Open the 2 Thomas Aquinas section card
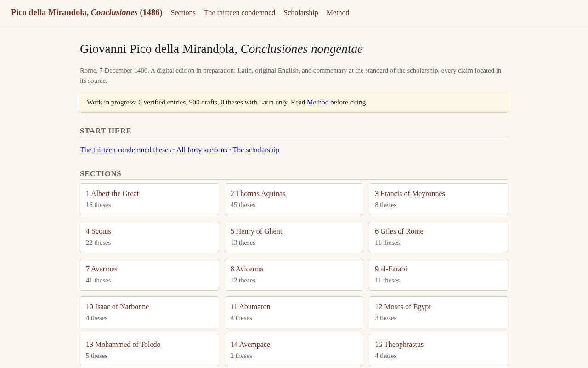 [294, 199]
